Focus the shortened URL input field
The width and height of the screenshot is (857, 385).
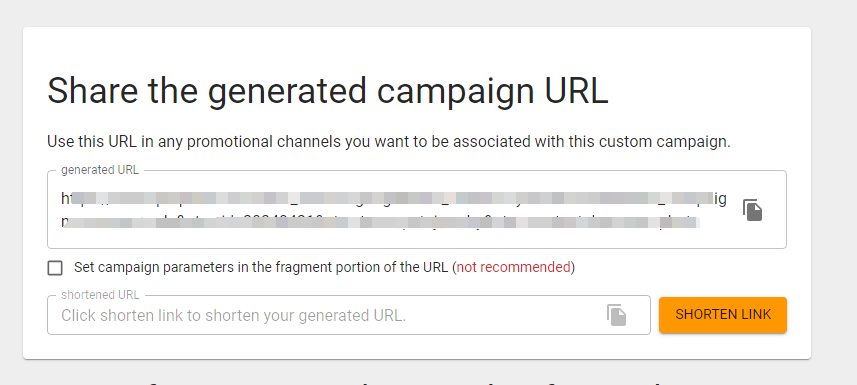pos(349,315)
